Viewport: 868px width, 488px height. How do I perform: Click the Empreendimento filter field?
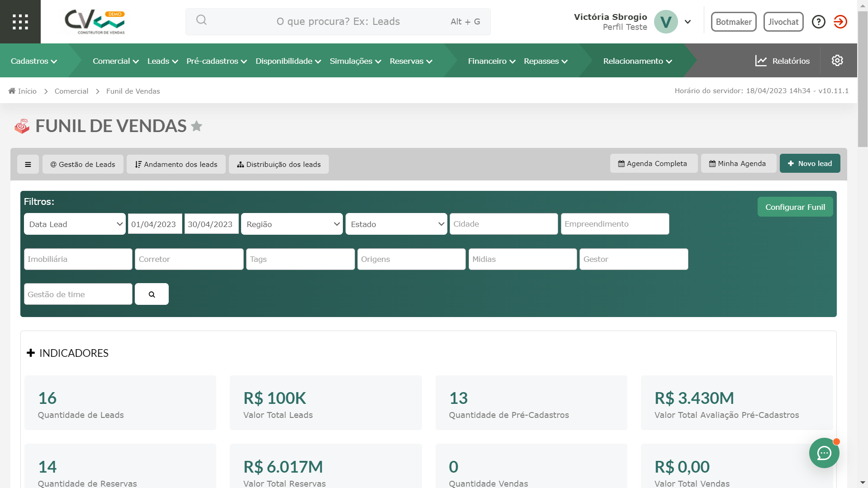[x=615, y=224]
